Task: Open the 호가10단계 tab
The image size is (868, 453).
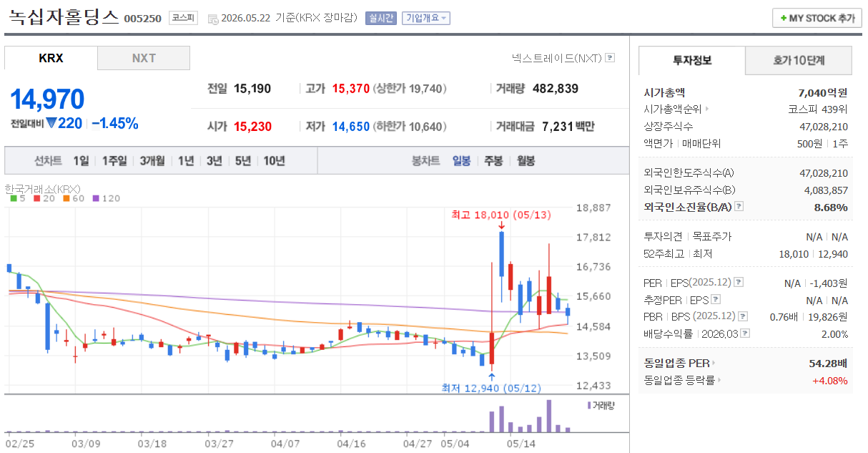Action: pyautogui.click(x=799, y=60)
